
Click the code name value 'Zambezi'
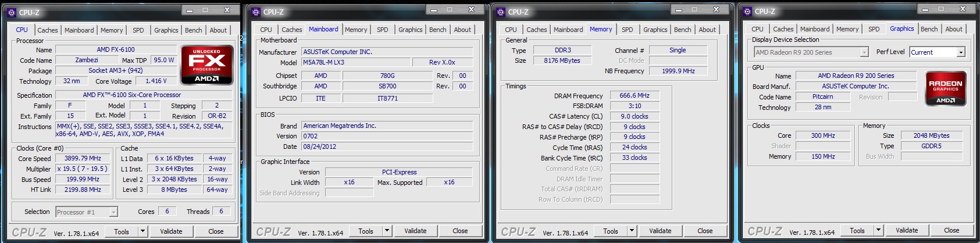click(x=87, y=60)
